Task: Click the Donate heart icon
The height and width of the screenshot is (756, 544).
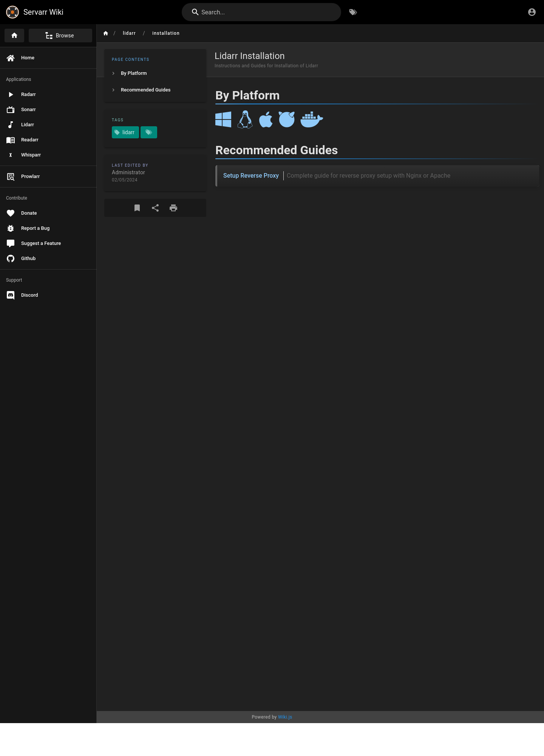Action: coord(11,213)
